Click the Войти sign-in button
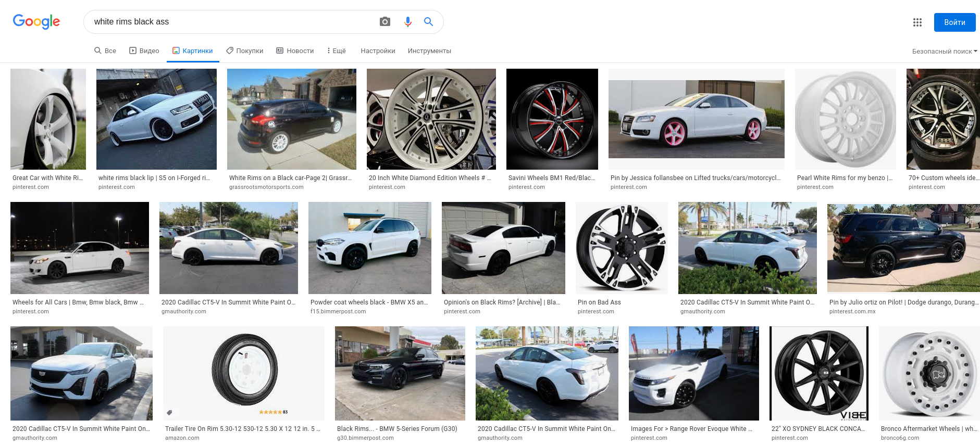Screen dimensions: 980x445 tap(954, 22)
